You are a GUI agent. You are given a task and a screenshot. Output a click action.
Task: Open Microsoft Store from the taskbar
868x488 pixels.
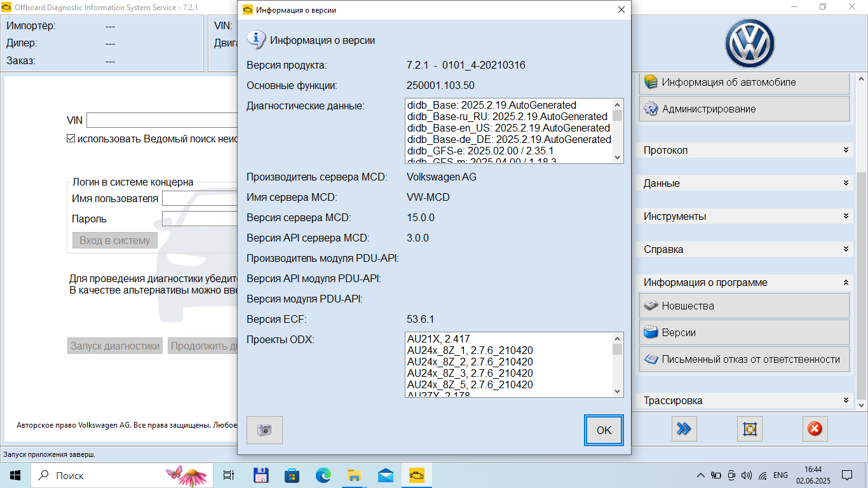[292, 475]
